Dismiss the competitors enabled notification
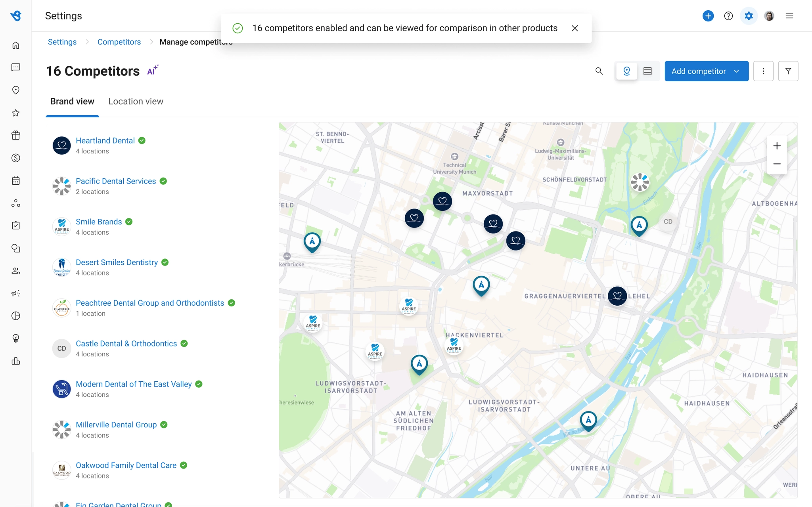 [575, 28]
